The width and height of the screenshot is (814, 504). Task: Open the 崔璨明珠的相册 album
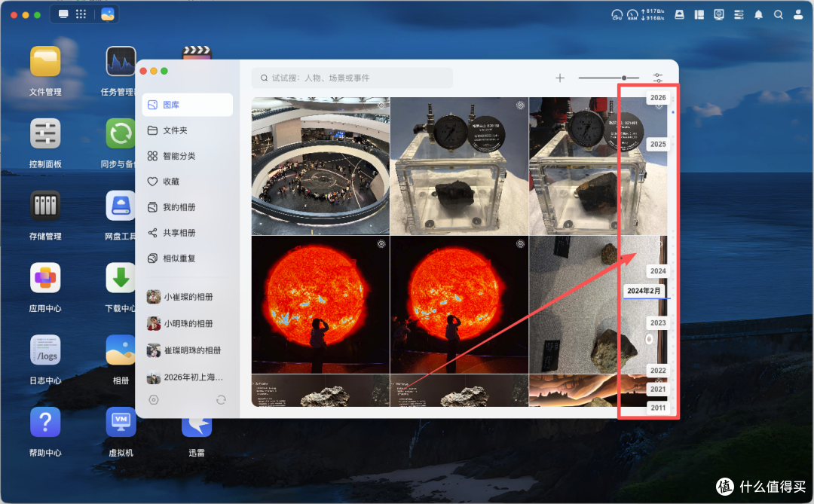[x=187, y=350]
